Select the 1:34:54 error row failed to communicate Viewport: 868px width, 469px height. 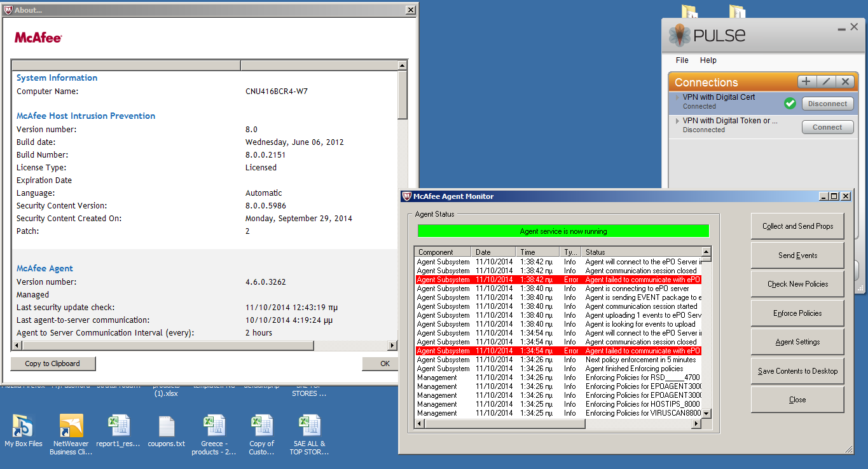coord(558,351)
